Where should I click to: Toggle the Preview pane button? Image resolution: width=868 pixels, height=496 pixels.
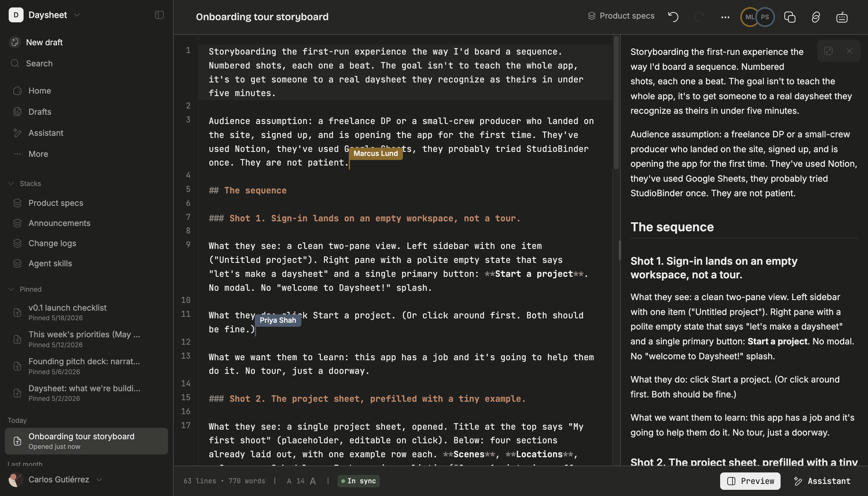pyautogui.click(x=750, y=481)
